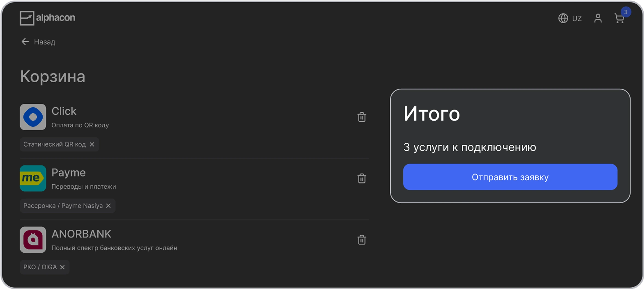Screen dimensions: 644x289
Task: Click the Click service logo thumbnail
Action: tap(33, 117)
